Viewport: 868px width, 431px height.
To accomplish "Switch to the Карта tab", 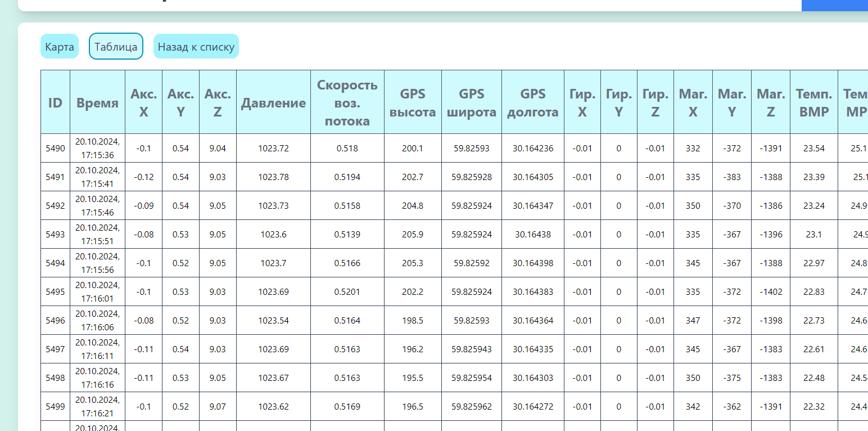I will click(x=60, y=46).
